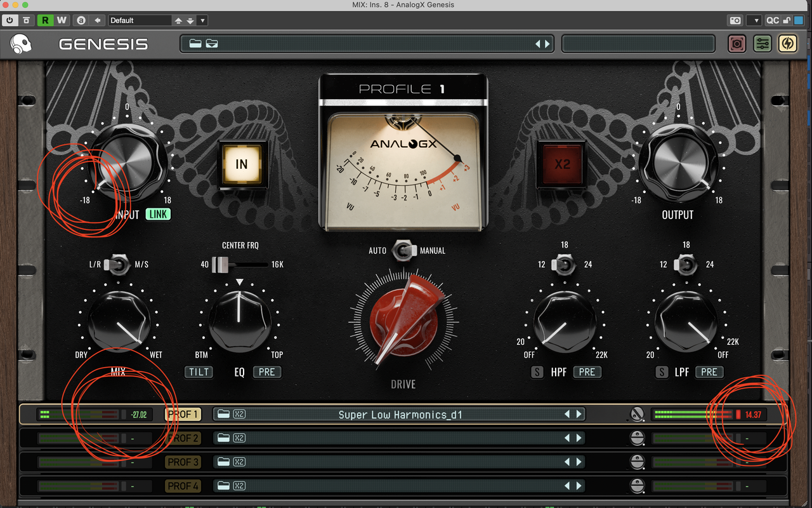
Task: Select the PROF 3 tab
Action: (183, 462)
